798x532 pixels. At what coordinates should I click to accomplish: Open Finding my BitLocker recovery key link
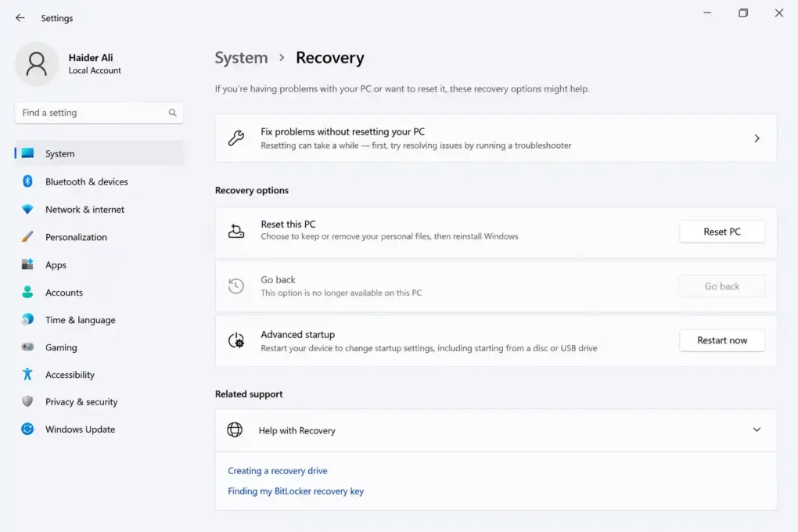point(296,491)
